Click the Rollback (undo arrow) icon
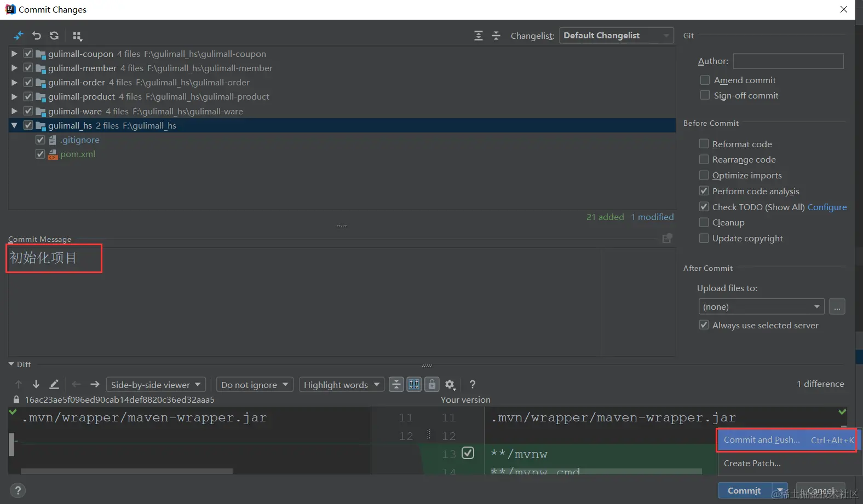The width and height of the screenshot is (863, 504). tap(37, 36)
